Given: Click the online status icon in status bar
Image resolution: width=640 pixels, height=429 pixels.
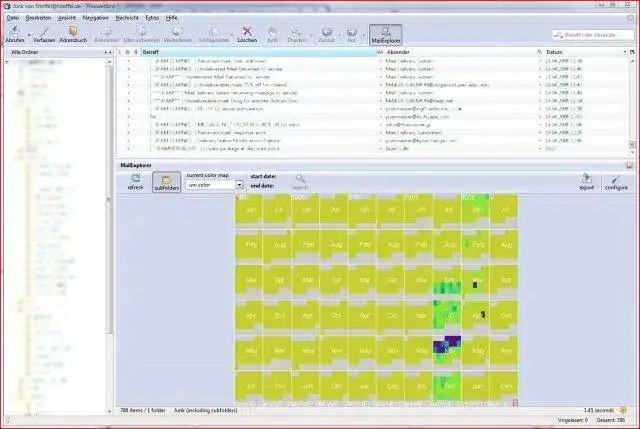Looking at the screenshot, I should pos(7,420).
